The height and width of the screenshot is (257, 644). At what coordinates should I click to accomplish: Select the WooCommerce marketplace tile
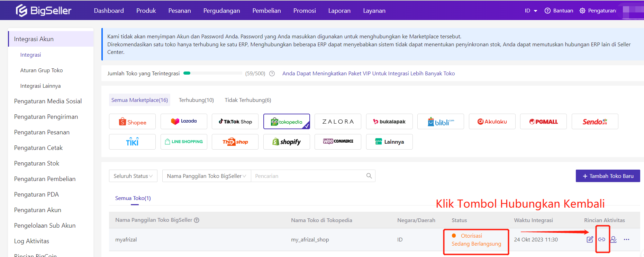click(x=338, y=142)
